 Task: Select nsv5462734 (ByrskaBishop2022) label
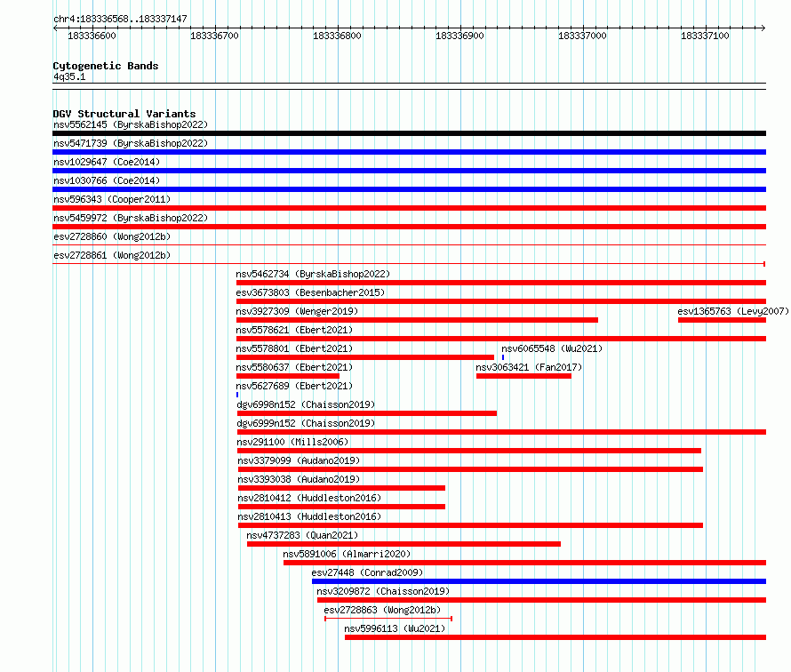[313, 274]
